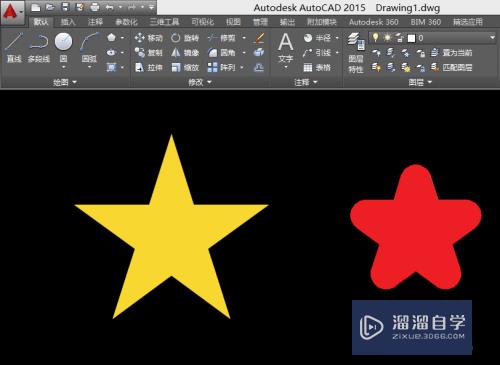500x365 pixels.
Task: Click the Offset icon in Modify panel
Action: coord(259,68)
